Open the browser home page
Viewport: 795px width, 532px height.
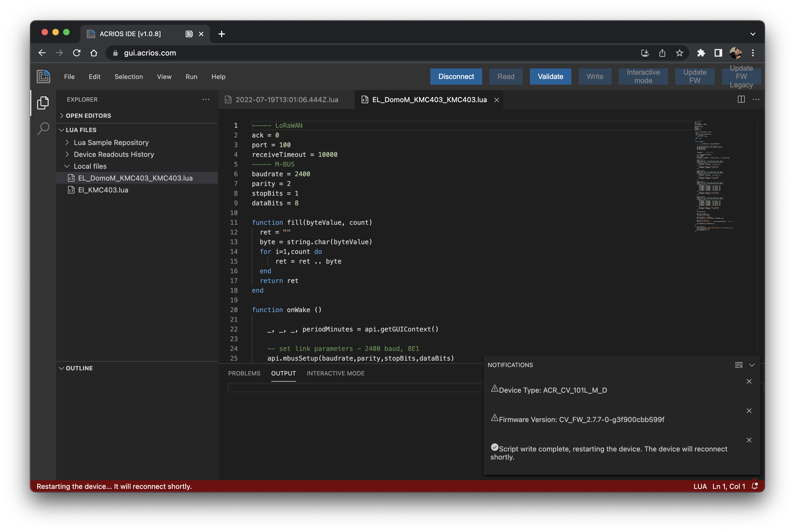pyautogui.click(x=94, y=53)
